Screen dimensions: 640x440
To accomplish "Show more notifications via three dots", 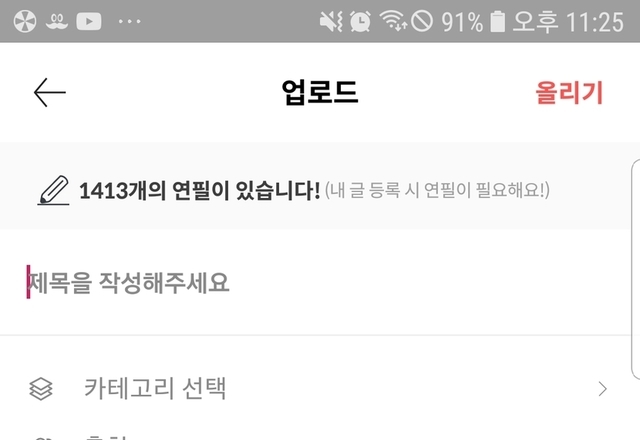I will [129, 21].
